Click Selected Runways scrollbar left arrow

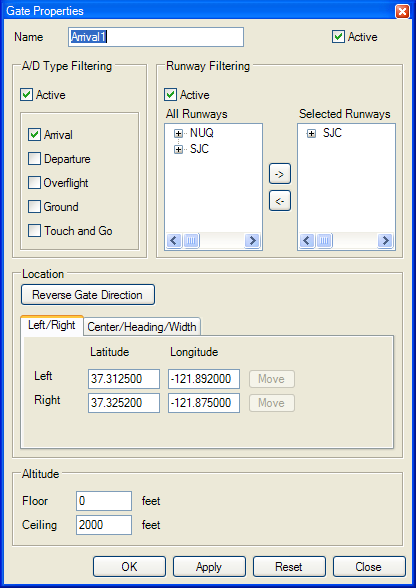pyautogui.click(x=307, y=240)
